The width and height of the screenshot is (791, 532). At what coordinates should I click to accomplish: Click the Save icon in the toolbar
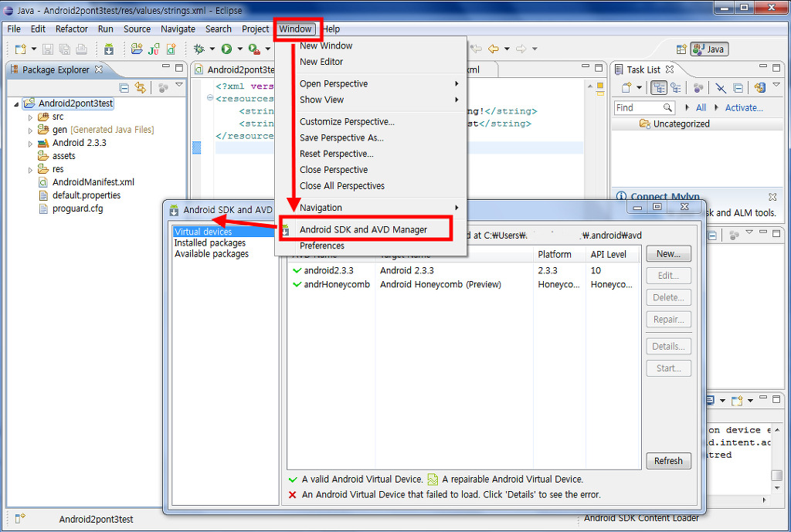(47, 49)
